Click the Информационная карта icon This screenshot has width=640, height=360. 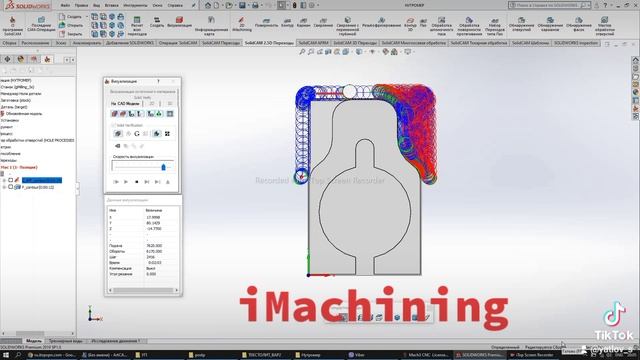(211, 25)
